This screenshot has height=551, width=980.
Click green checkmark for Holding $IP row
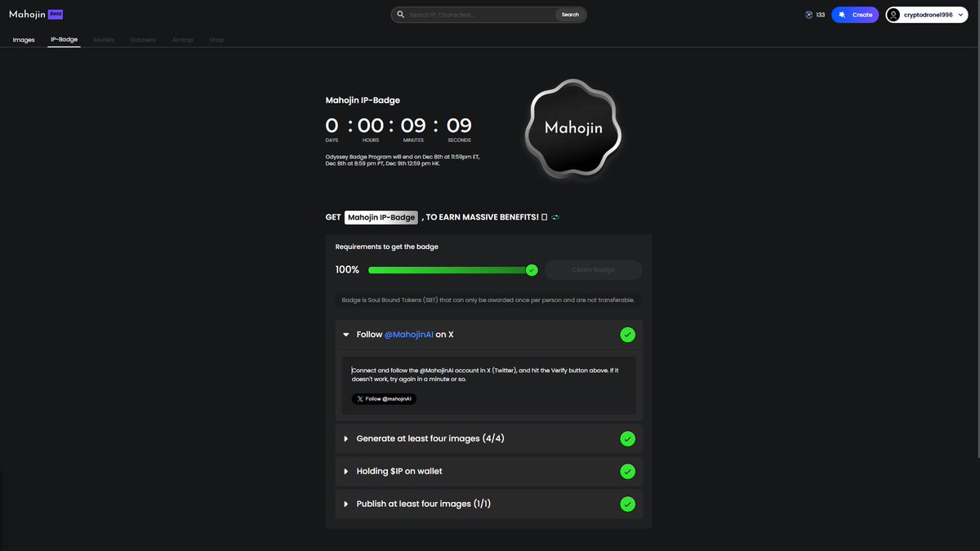tap(627, 471)
